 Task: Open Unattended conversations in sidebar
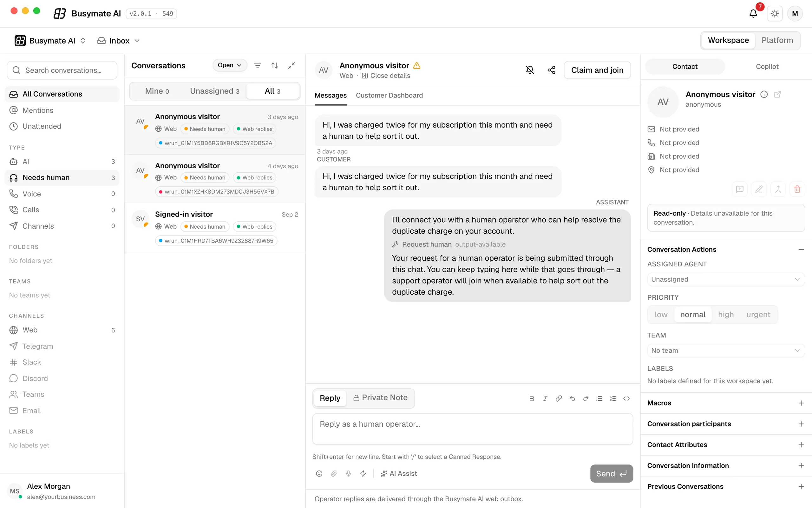(62, 126)
